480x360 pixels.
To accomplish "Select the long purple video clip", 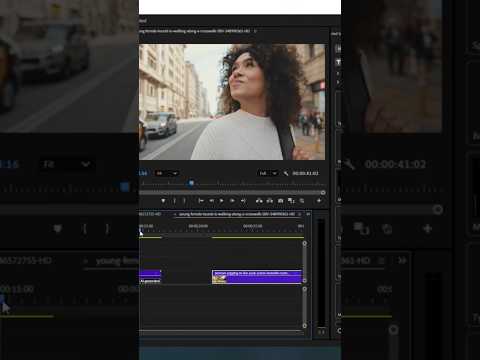I will pyautogui.click(x=257, y=277).
